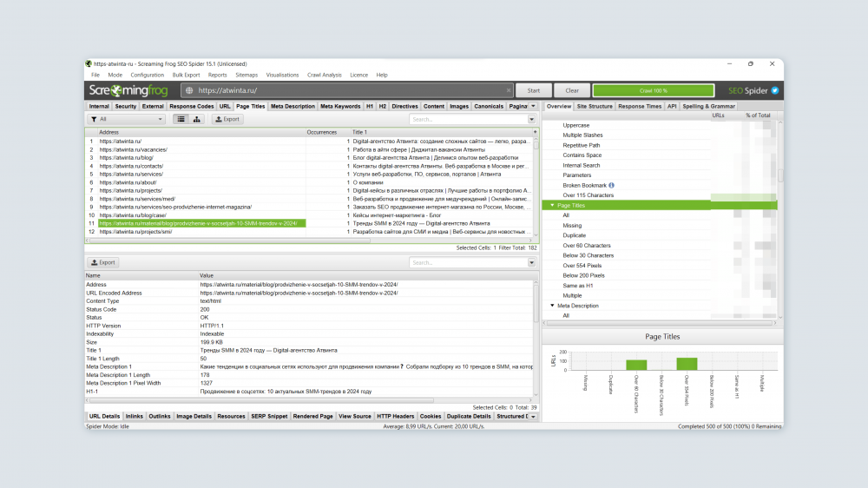Switch to list view icon

(181, 119)
